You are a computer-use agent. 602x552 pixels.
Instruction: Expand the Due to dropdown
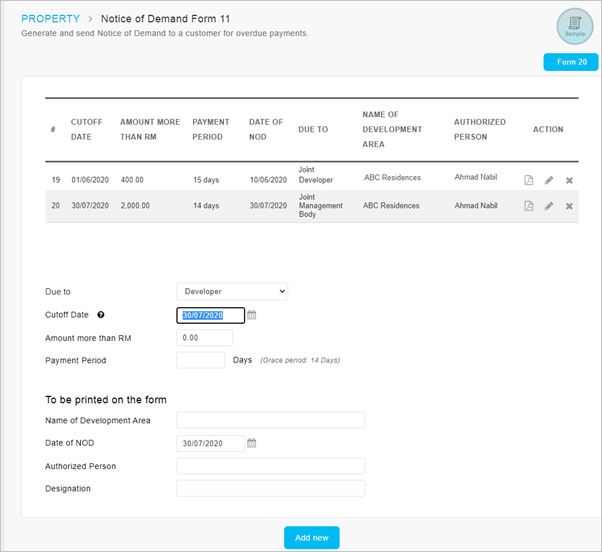[x=232, y=291]
